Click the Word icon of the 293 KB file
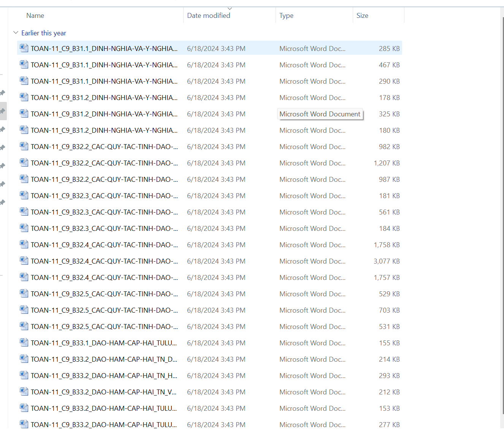This screenshot has height=437, width=504. tap(24, 375)
